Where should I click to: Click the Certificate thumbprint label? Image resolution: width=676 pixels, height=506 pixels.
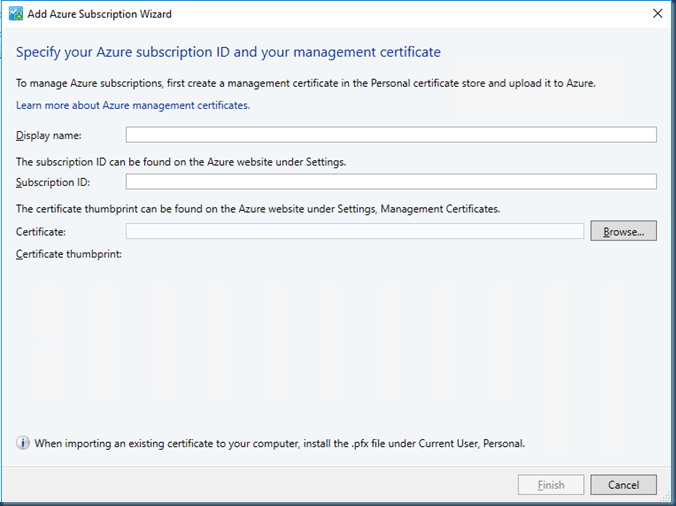click(69, 254)
